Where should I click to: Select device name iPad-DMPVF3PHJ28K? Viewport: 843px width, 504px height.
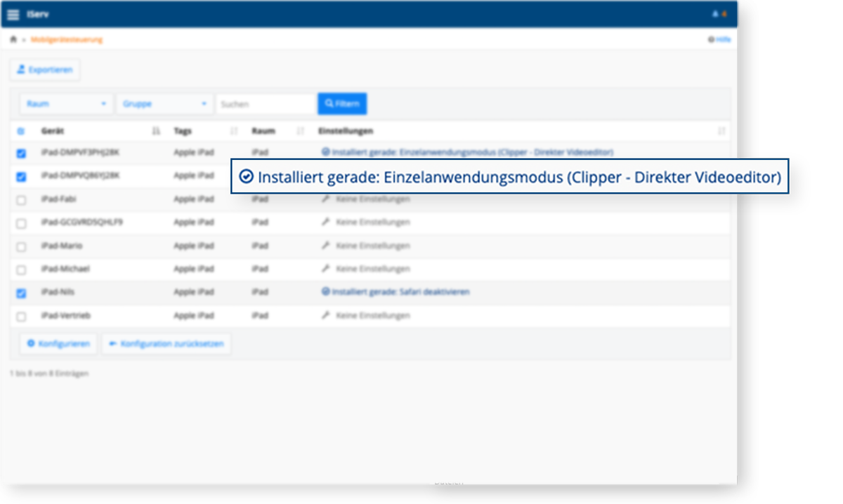[x=80, y=152]
